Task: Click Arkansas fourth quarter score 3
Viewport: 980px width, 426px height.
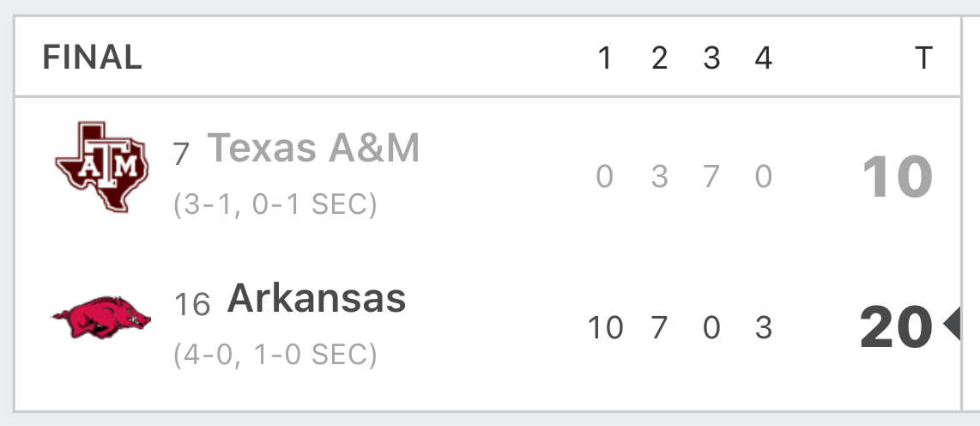Action: pyautogui.click(x=763, y=328)
